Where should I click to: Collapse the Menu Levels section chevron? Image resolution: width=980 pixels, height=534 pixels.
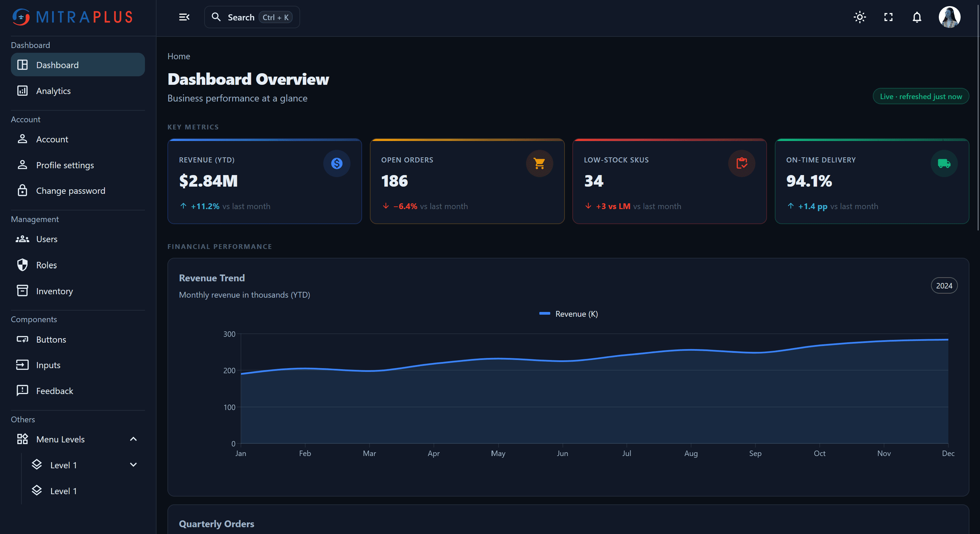click(x=133, y=439)
